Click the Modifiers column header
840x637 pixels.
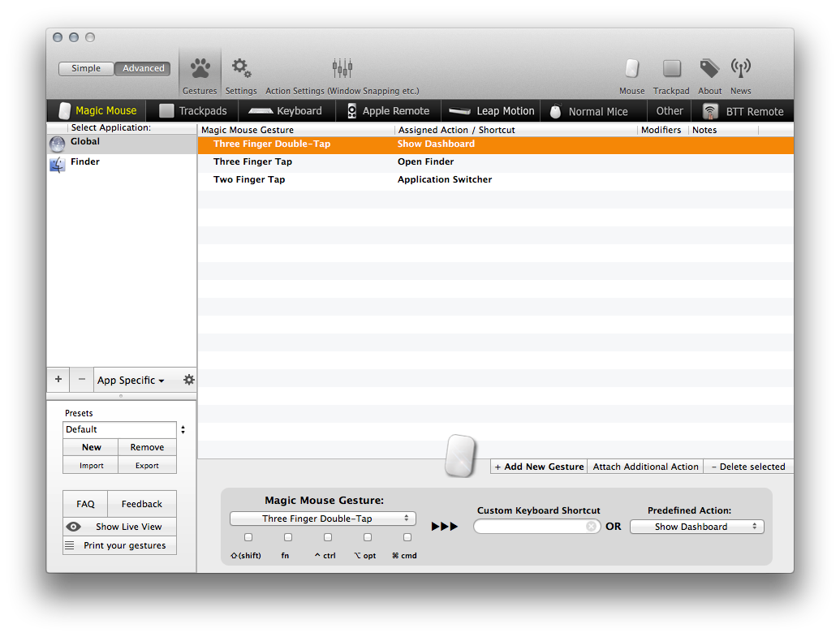(x=663, y=130)
